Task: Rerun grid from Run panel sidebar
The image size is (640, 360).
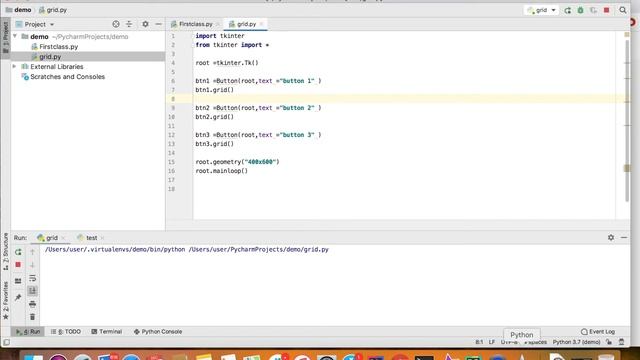Action: pyautogui.click(x=18, y=252)
